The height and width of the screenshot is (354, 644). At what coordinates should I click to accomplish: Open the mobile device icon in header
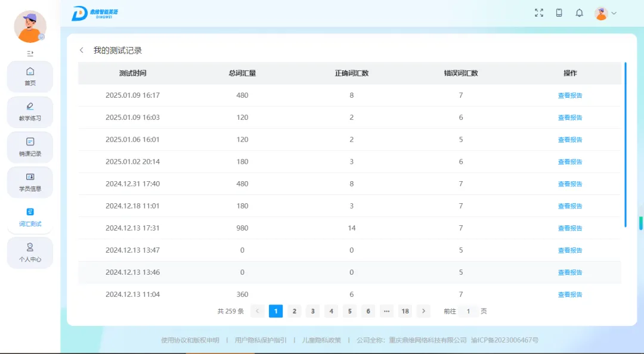point(559,13)
